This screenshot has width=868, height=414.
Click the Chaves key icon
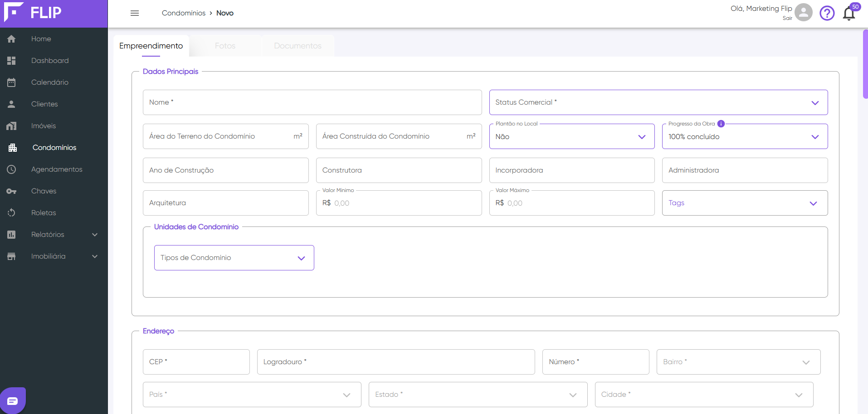pos(11,191)
